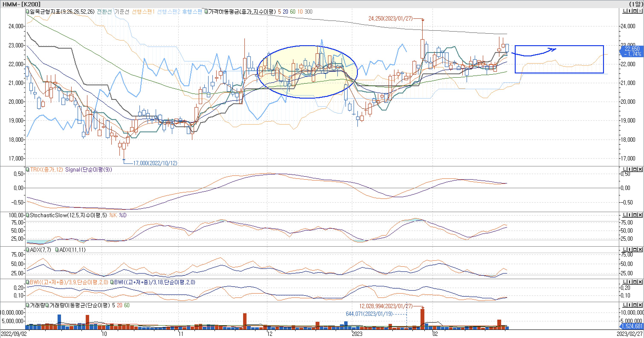Screen dimensions: 644x338
Task: Maximize the ADX indicator panel
Action: point(635,249)
